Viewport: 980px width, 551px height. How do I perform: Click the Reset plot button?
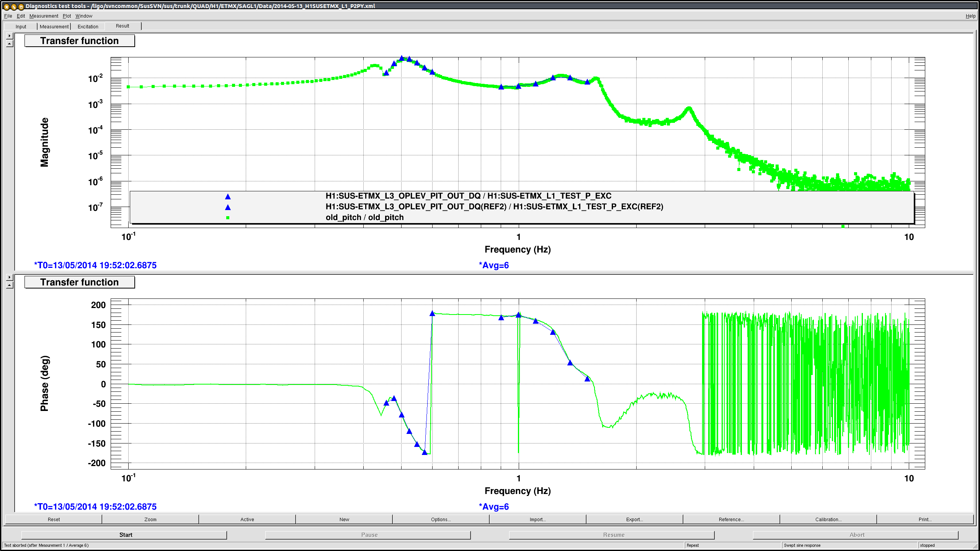54,519
